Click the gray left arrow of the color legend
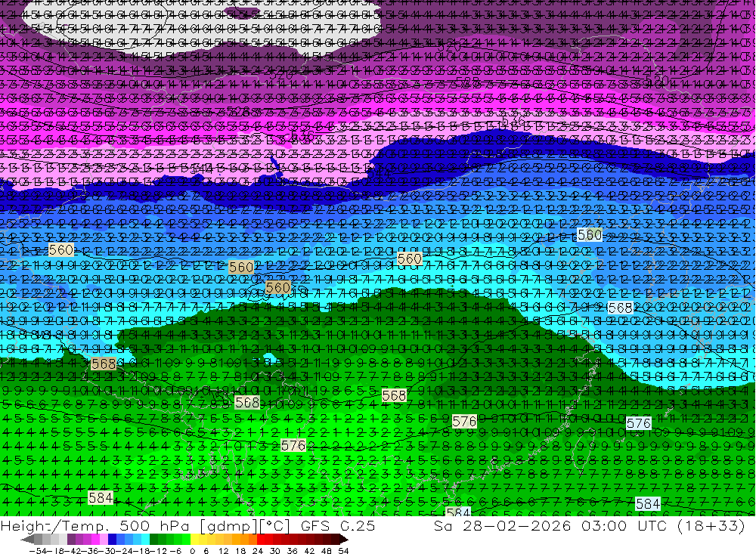The height and width of the screenshot is (554, 756). 27,540
